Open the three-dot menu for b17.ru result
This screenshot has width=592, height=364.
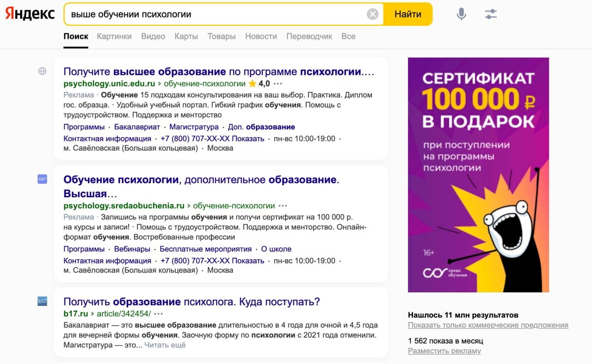(159, 314)
